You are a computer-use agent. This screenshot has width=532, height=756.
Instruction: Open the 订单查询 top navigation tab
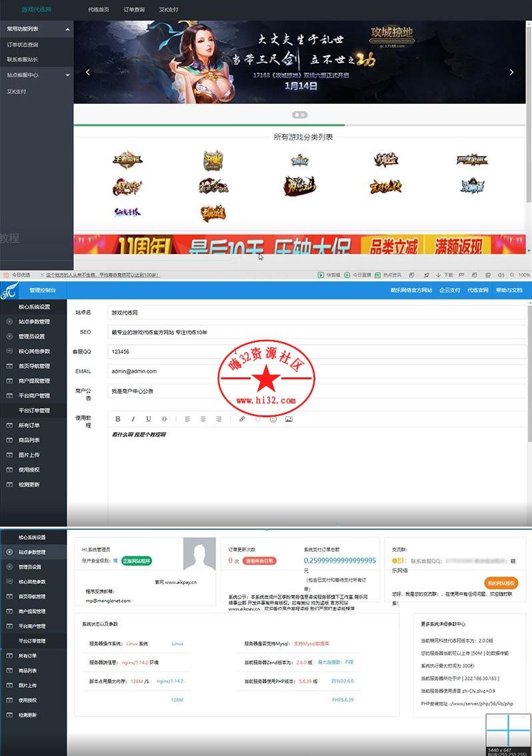pos(134,10)
